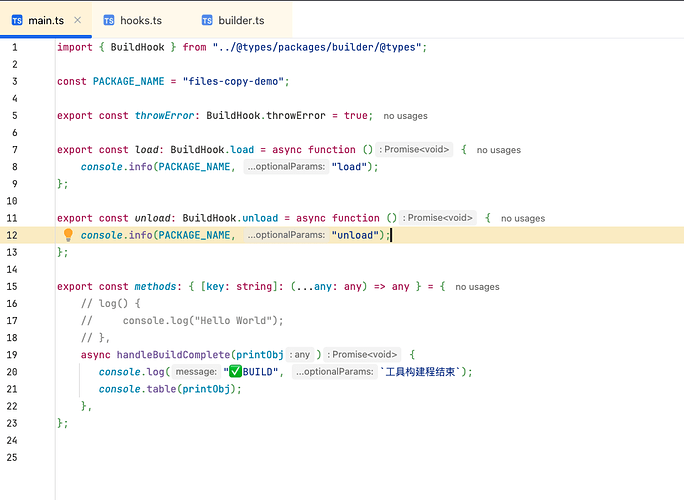Screen dimensions: 684x500
Task: Click the methods identifier on line 15
Action: pos(155,287)
